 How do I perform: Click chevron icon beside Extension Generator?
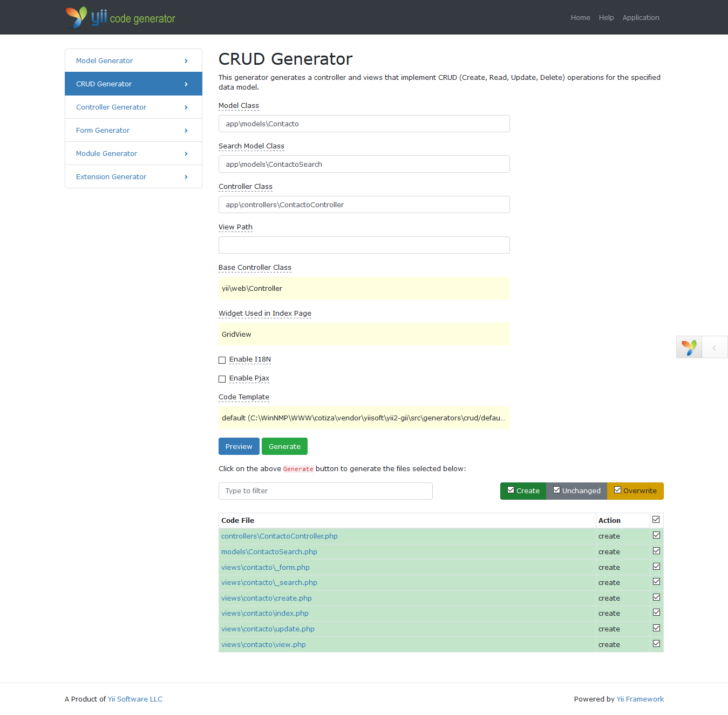pos(186,177)
